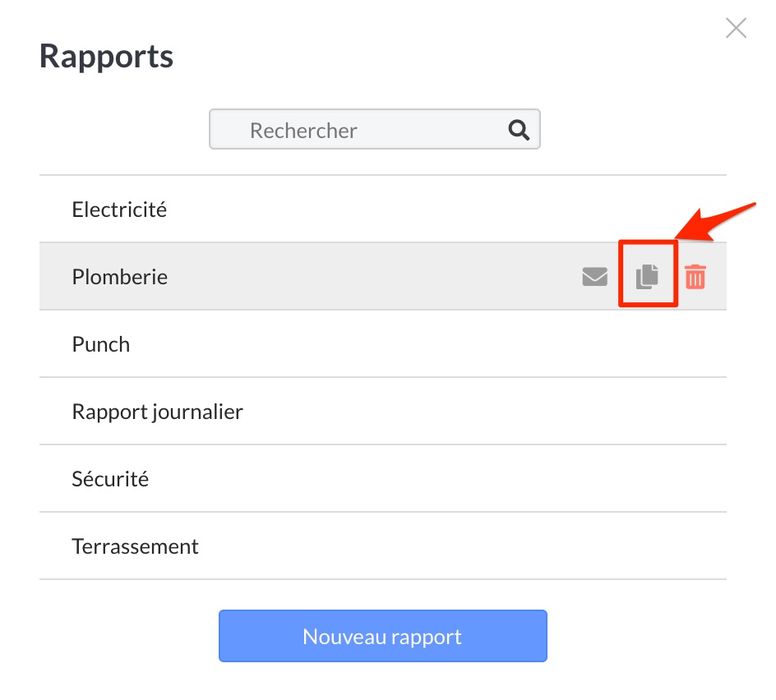The width and height of the screenshot is (776, 700).
Task: Open the Electricité report
Action: 119,210
